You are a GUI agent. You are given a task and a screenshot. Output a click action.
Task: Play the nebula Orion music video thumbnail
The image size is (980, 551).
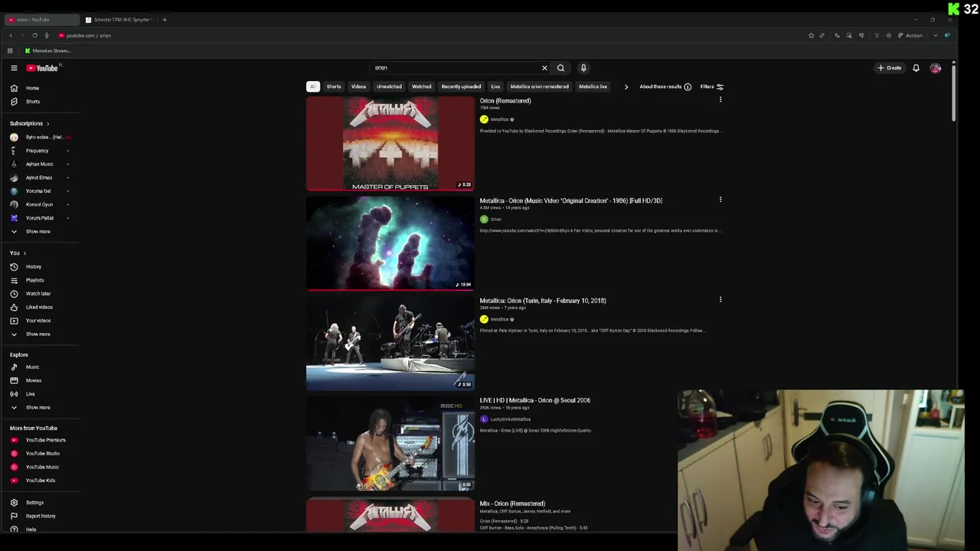[390, 243]
